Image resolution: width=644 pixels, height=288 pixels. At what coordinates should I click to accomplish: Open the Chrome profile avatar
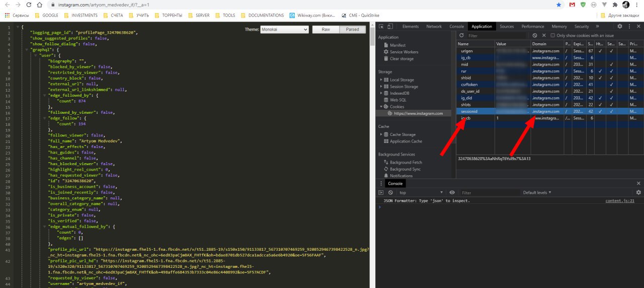(x=625, y=5)
